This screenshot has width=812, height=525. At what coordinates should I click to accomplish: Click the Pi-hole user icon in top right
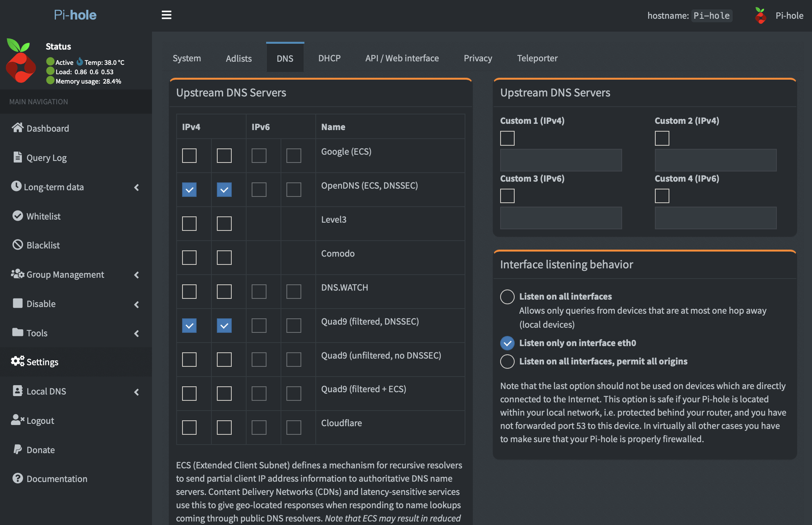[760, 16]
